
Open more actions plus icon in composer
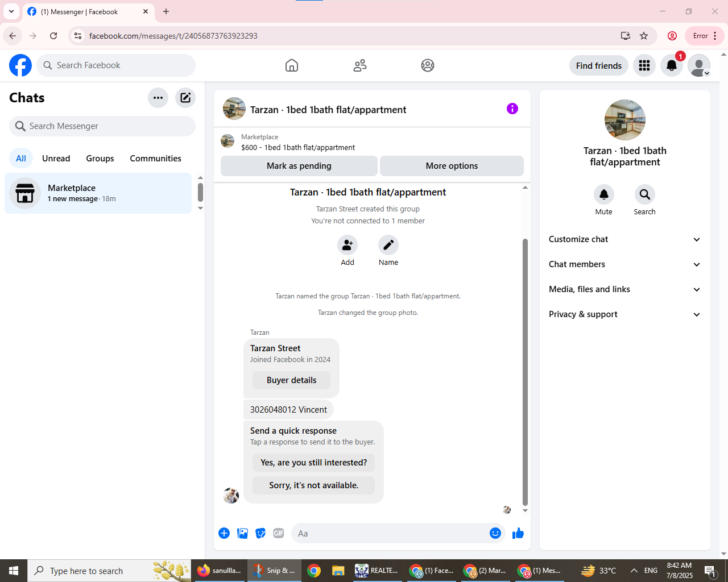(224, 533)
